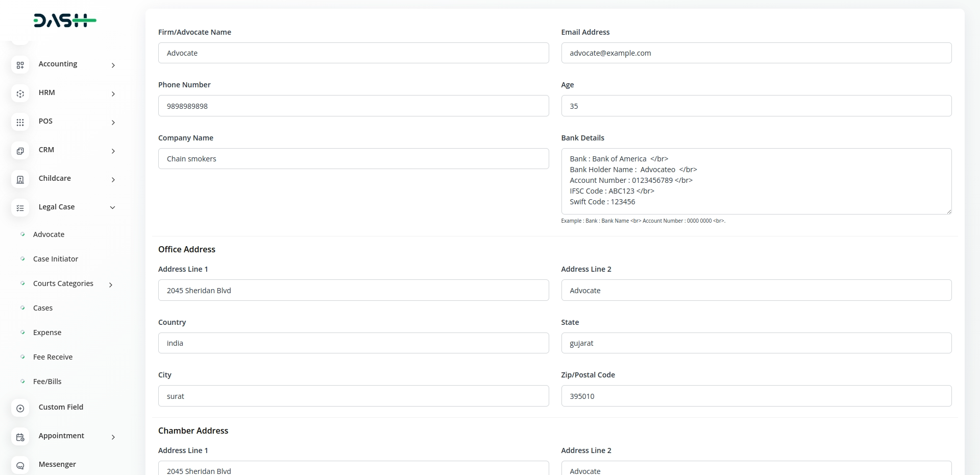This screenshot has width=980, height=475.
Task: Focus the Bank Details text area
Action: coord(756,181)
